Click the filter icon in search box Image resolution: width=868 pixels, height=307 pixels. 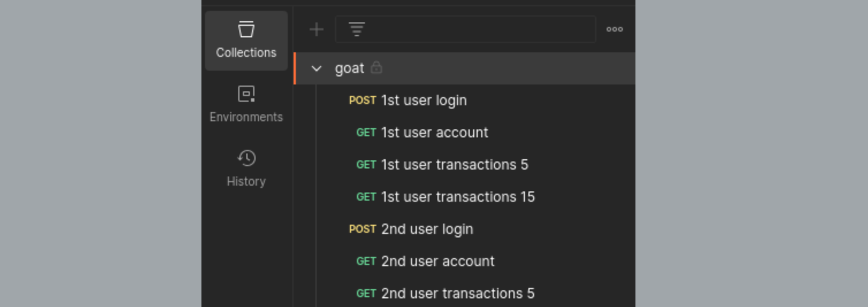(x=357, y=29)
